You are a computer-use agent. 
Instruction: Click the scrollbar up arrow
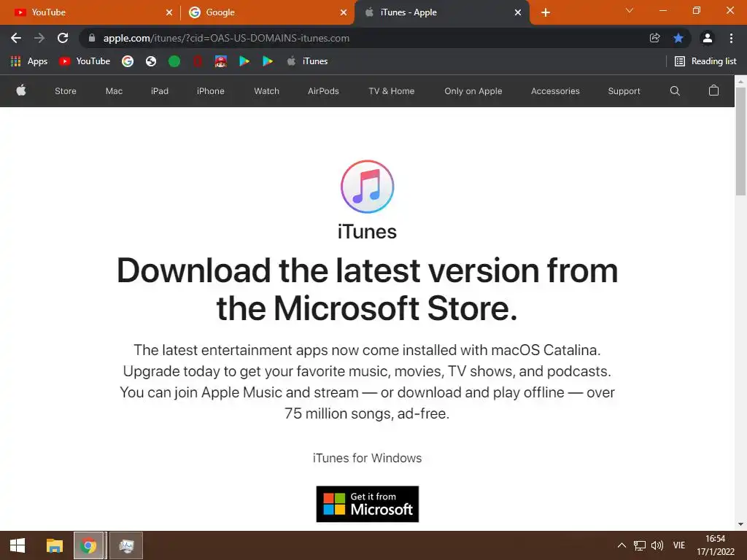point(740,81)
